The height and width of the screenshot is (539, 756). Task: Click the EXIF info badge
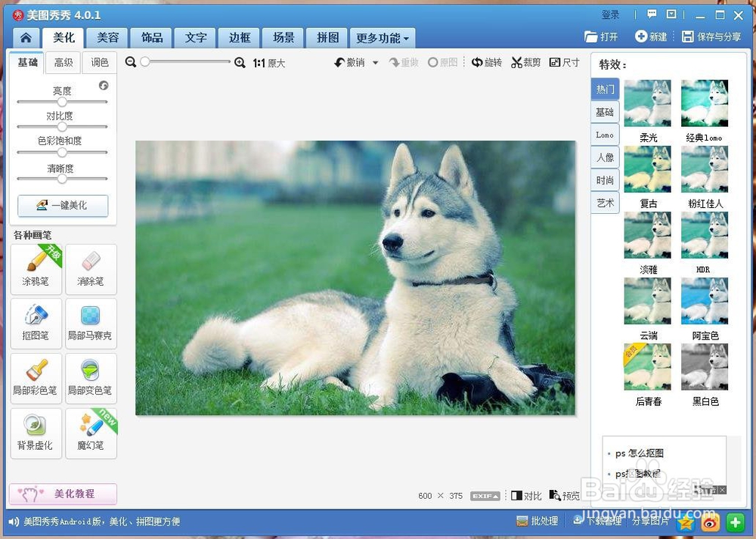(x=485, y=496)
